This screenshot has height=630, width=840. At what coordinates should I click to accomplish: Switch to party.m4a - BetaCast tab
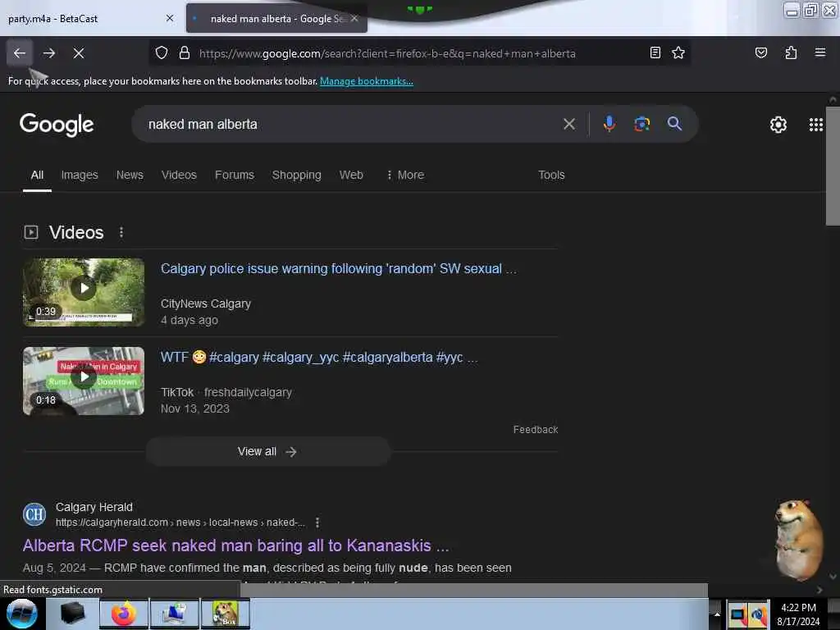pos(91,18)
